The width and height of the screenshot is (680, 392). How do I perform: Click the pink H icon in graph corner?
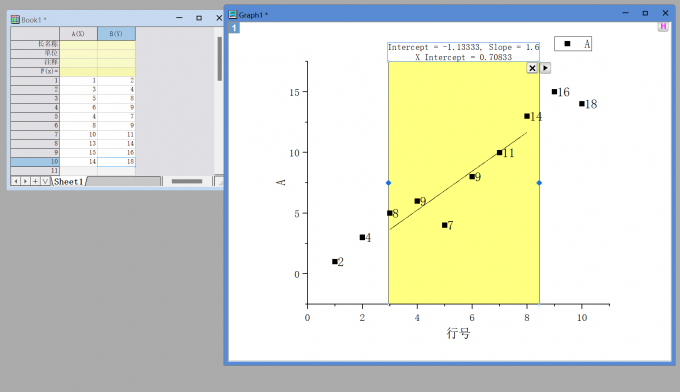point(663,26)
